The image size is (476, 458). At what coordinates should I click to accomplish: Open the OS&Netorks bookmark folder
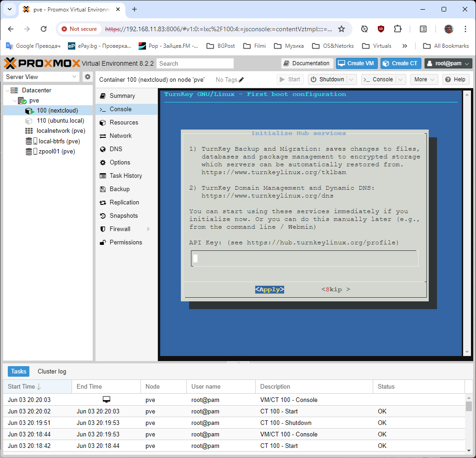pos(333,46)
